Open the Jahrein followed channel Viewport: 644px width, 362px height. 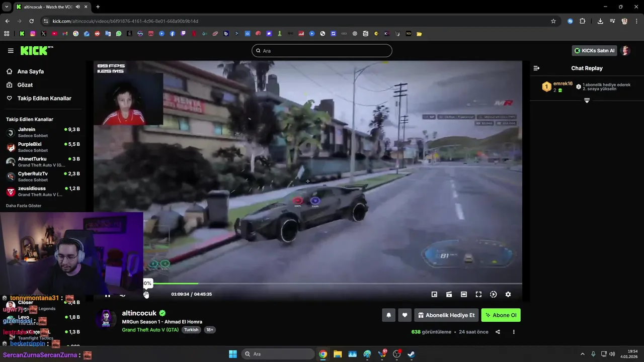point(43,132)
